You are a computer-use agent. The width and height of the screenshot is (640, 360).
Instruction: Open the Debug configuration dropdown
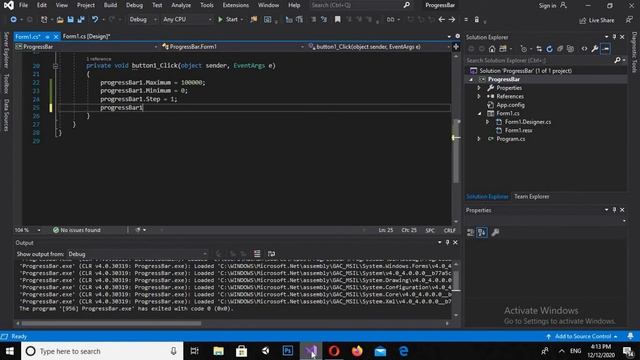click(x=143, y=19)
